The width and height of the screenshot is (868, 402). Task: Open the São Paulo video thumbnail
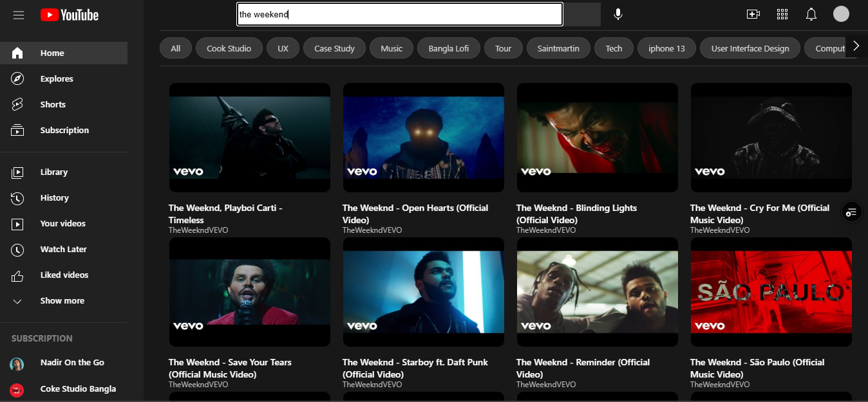point(771,292)
